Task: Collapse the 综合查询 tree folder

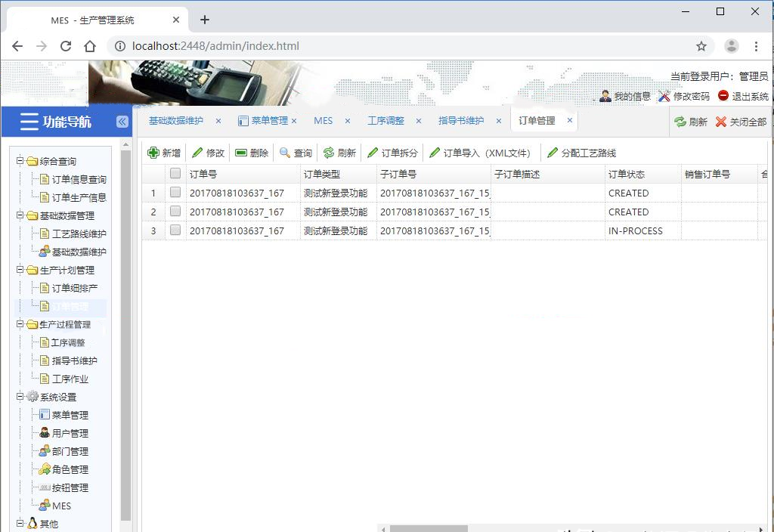Action: [x=20, y=160]
